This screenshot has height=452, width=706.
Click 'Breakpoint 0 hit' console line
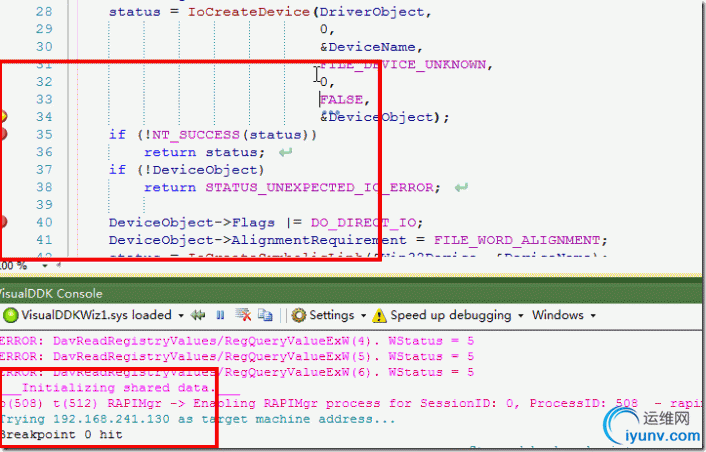point(61,435)
